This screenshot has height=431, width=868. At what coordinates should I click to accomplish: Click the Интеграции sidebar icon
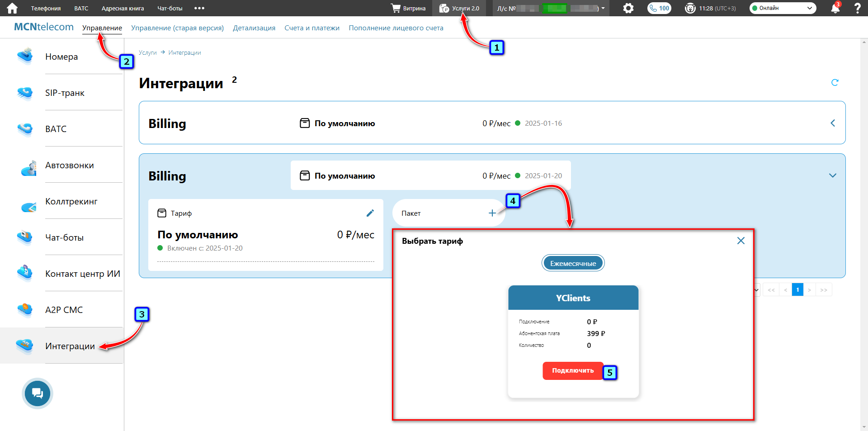(25, 346)
